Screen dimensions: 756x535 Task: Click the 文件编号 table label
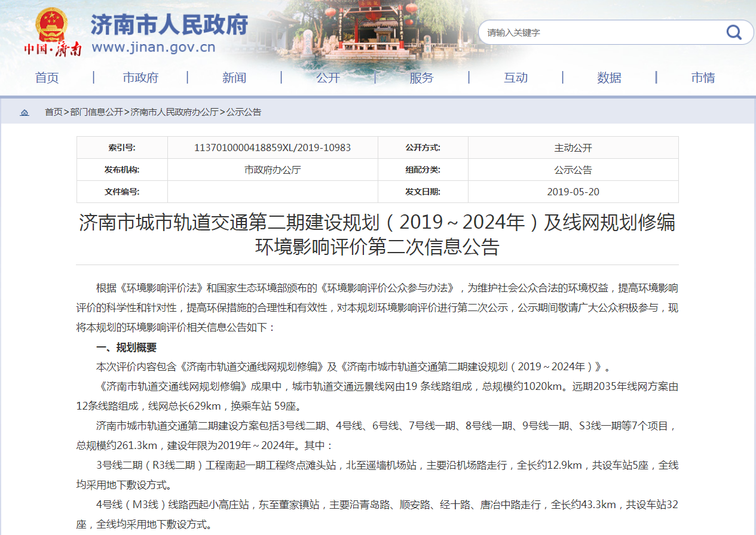[122, 192]
